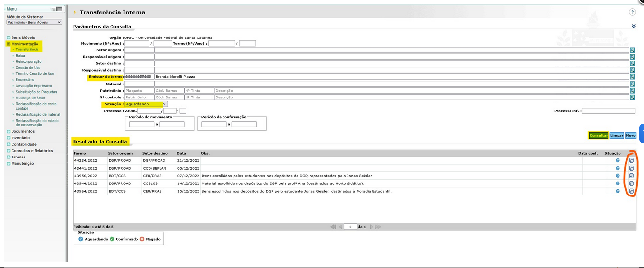
Task: Open the Módulo do Sistema dropdown
Action: [x=34, y=22]
